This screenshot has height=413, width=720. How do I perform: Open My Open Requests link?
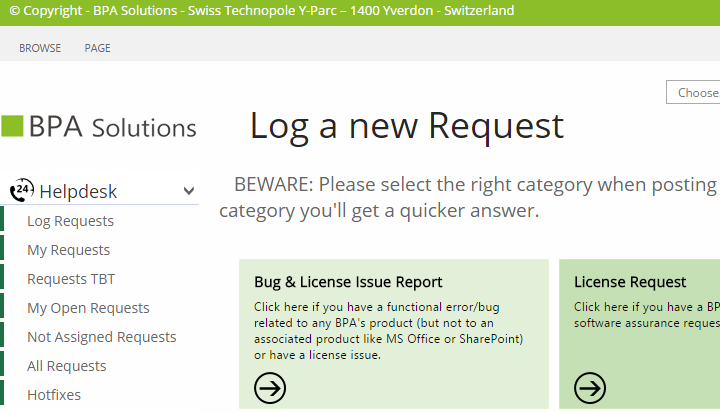(x=88, y=308)
